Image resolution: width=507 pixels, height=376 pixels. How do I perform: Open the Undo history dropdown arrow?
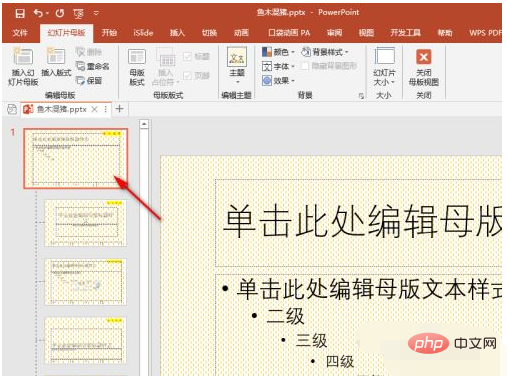[47, 13]
